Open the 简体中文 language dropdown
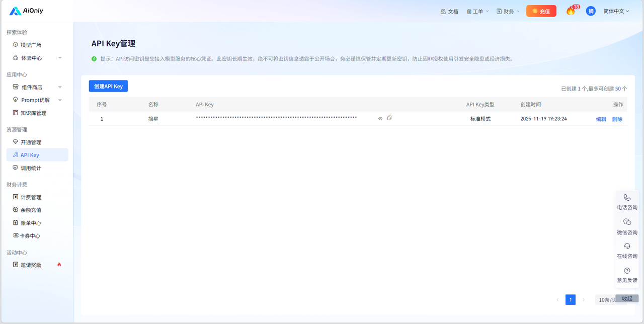Screen dimensions: 644x324 click(616, 11)
